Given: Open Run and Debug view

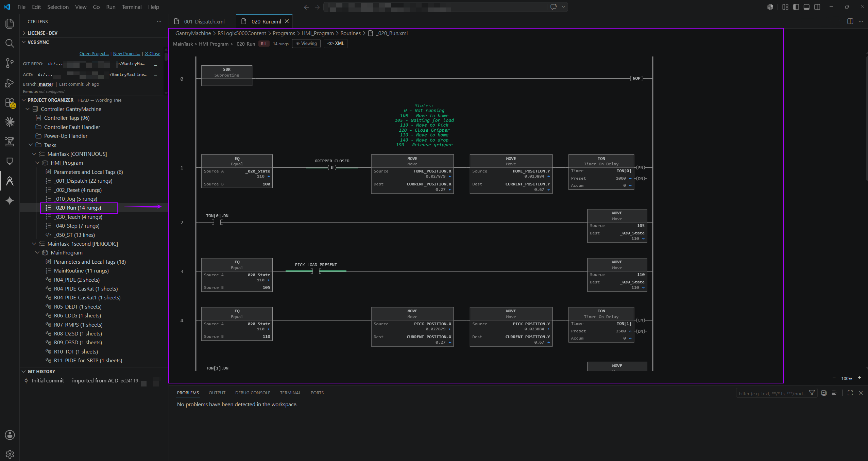Looking at the screenshot, I should click(10, 83).
